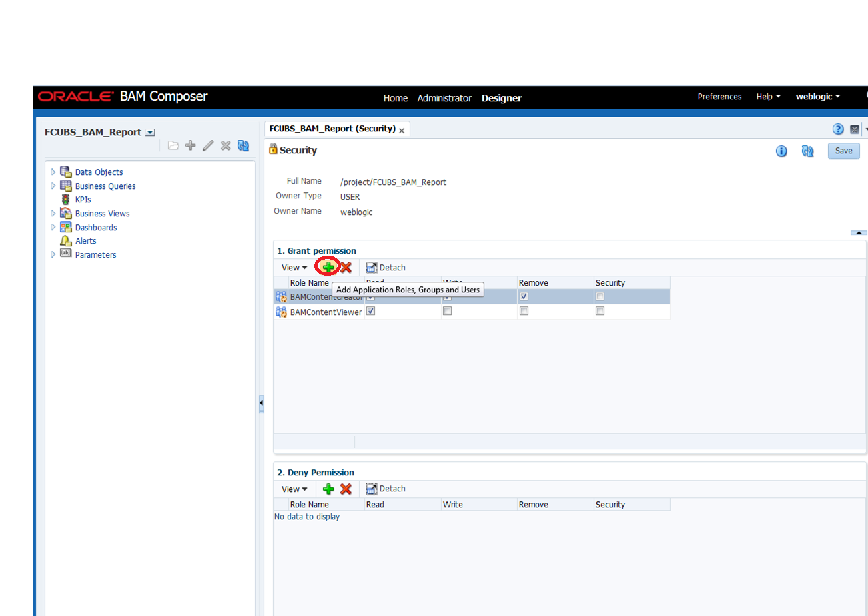Image resolution: width=868 pixels, height=616 pixels.
Task: Expand the Dashboards tree node
Action: [x=53, y=227]
